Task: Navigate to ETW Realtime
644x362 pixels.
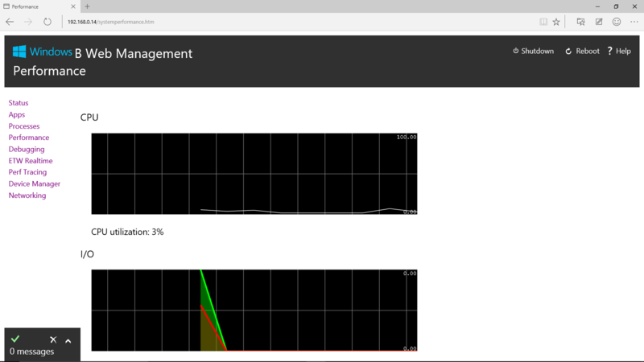Action: point(31,160)
